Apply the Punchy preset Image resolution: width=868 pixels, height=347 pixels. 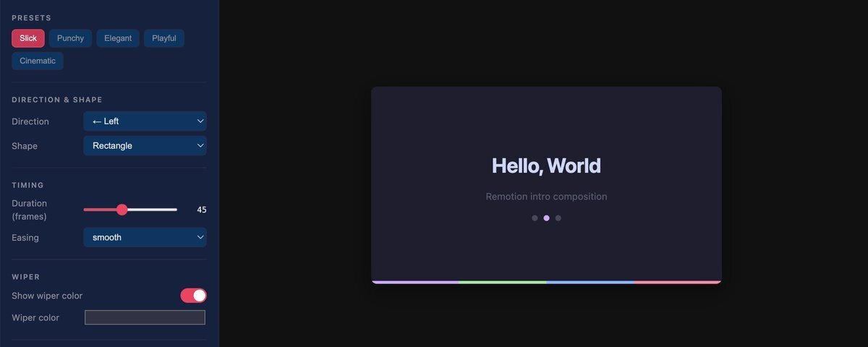[x=70, y=38]
